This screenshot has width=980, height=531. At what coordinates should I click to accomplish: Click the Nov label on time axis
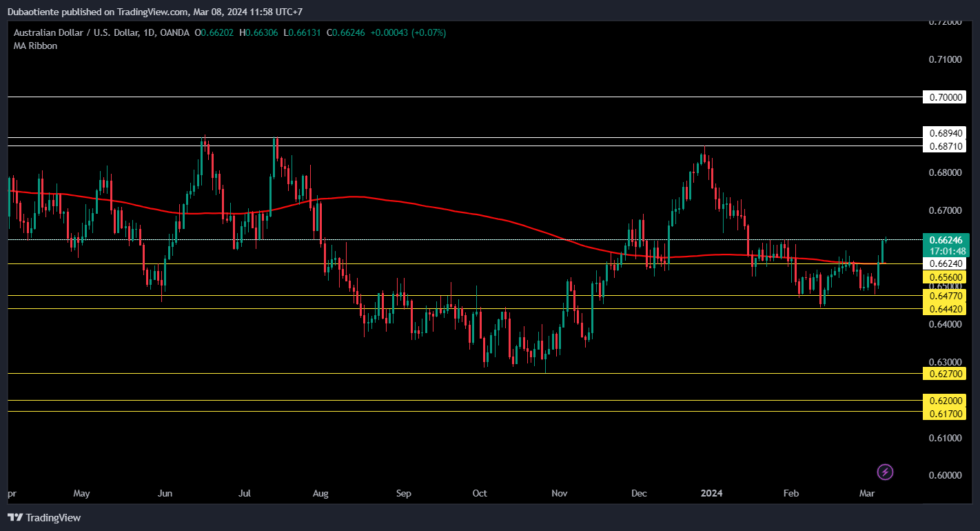click(560, 494)
